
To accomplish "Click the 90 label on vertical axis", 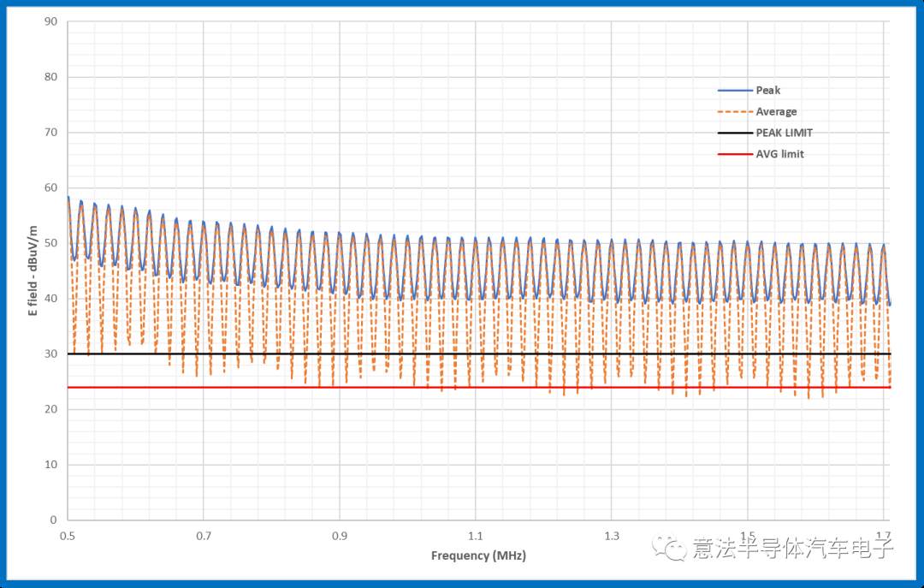I will point(50,21).
